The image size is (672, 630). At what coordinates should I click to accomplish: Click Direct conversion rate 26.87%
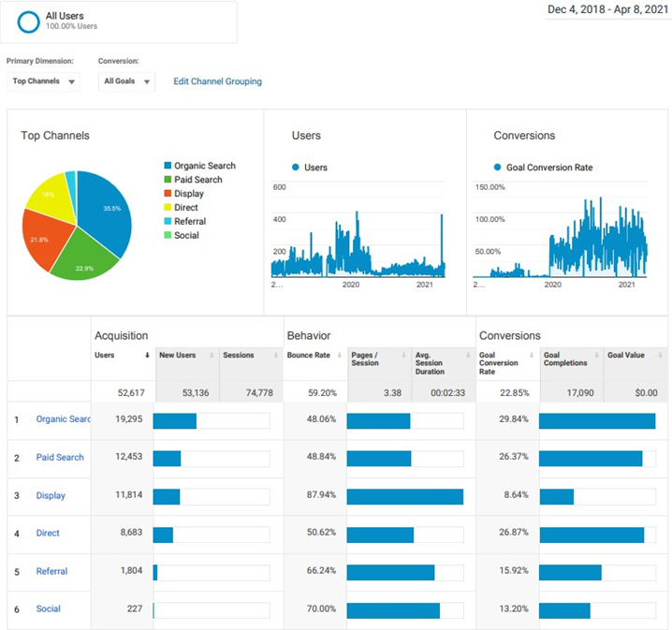(x=514, y=533)
